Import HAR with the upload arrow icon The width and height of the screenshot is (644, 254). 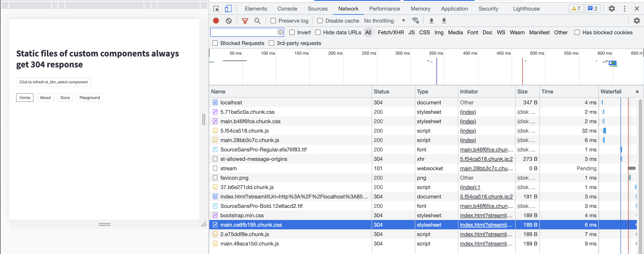(x=432, y=21)
